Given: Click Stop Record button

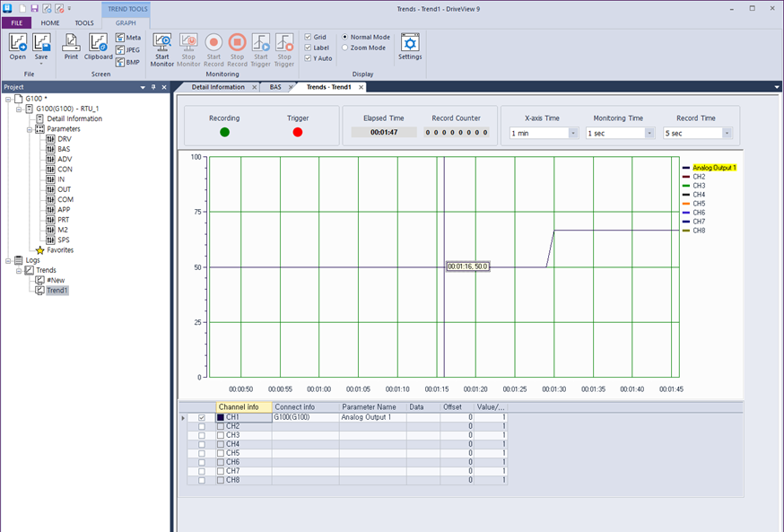Looking at the screenshot, I should pos(238,49).
